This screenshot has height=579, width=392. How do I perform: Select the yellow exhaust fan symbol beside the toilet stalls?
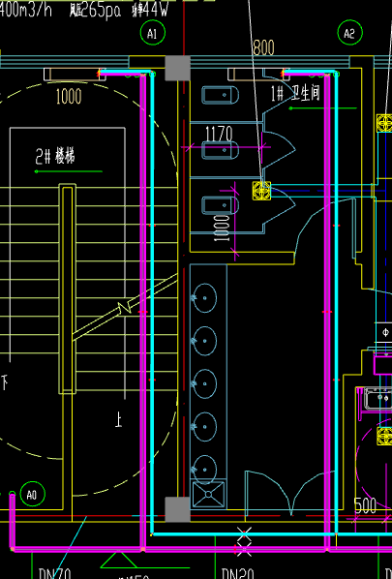pyautogui.click(x=261, y=191)
